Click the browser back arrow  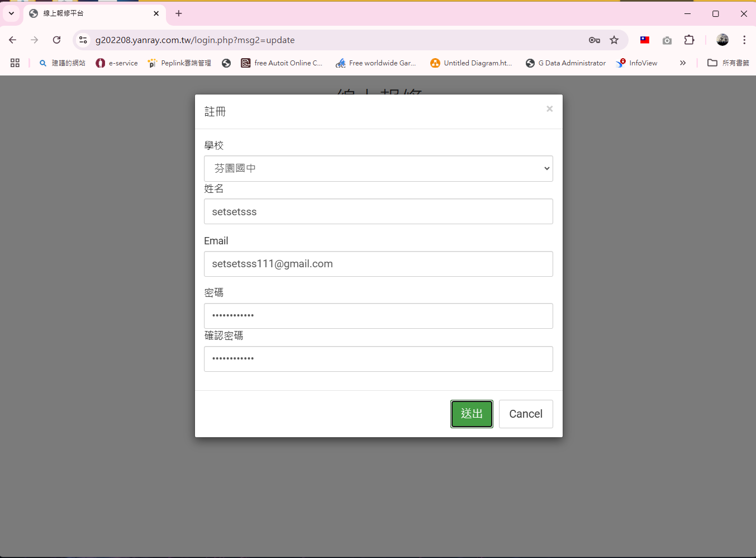click(12, 40)
